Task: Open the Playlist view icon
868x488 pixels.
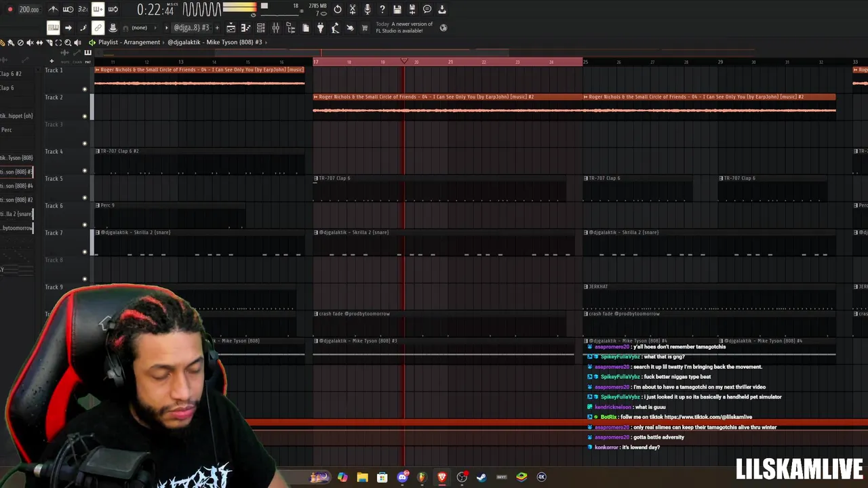Action: click(231, 28)
